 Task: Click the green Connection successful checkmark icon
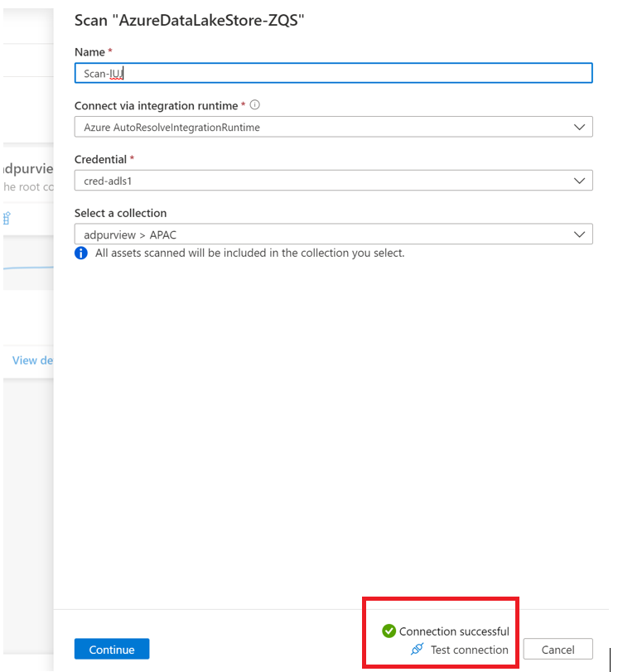(389, 631)
